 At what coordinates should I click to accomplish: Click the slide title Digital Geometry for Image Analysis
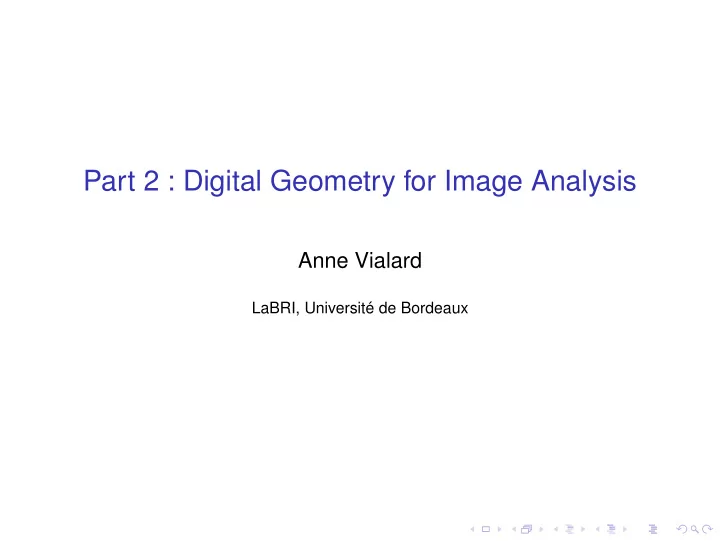[410, 181]
